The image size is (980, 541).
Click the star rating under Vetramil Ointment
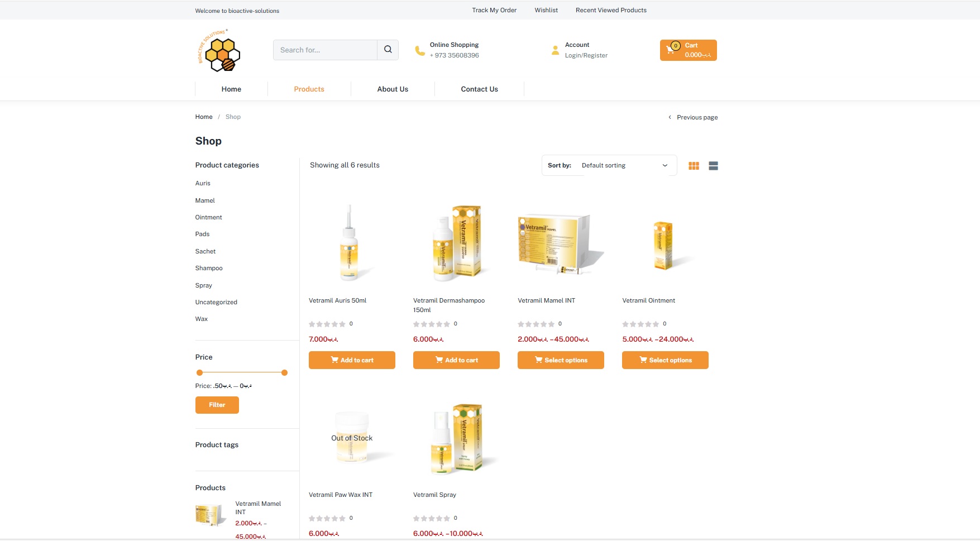(640, 324)
